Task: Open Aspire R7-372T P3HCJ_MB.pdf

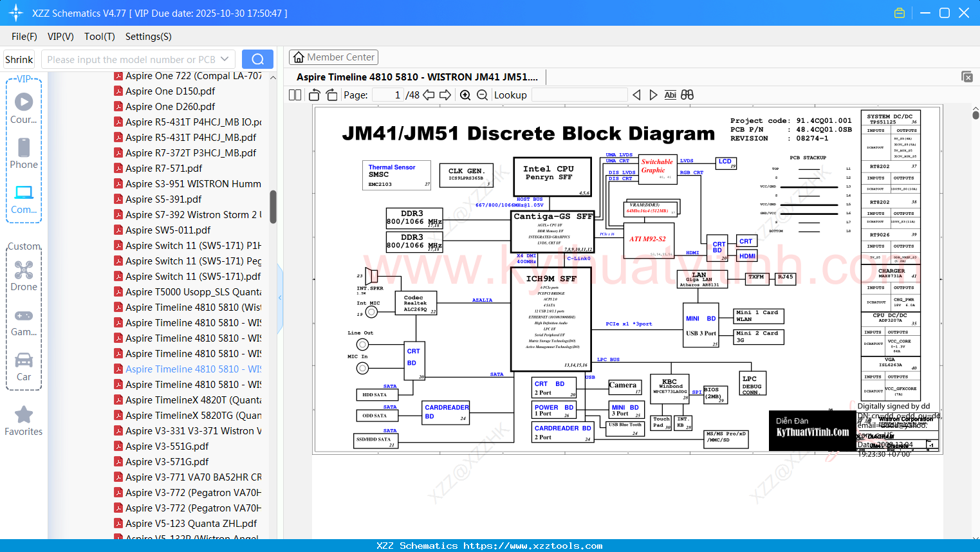Action: 191,153
